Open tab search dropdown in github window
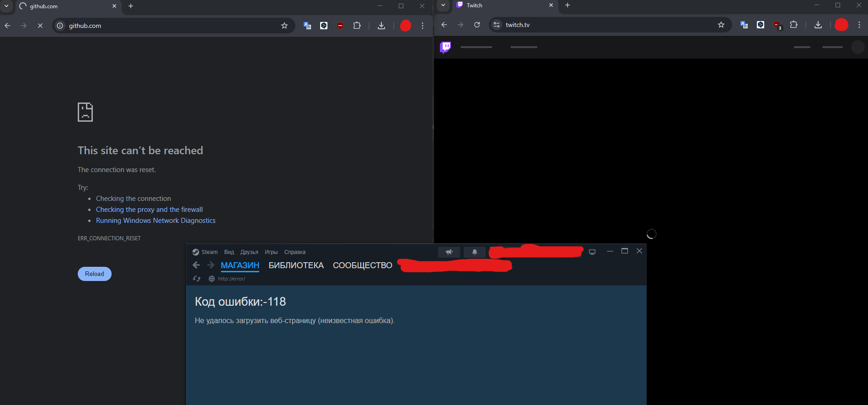The width and height of the screenshot is (868, 405). 6,6
